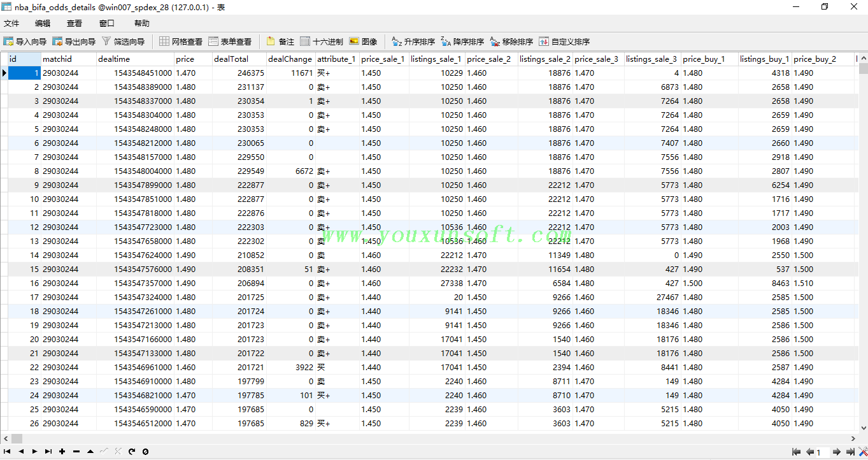Open the page settings tools icon
The height and width of the screenshot is (460, 868).
(x=862, y=452)
